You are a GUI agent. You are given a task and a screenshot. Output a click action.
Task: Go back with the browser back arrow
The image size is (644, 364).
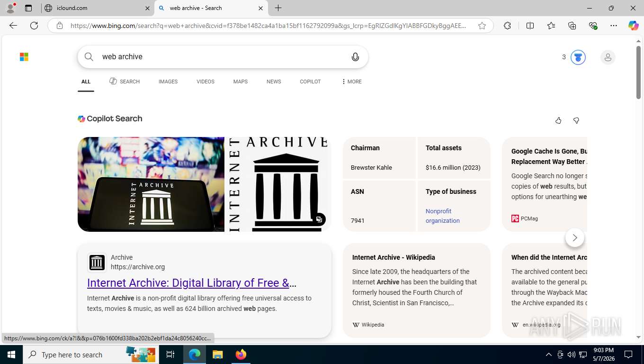pos(13,26)
